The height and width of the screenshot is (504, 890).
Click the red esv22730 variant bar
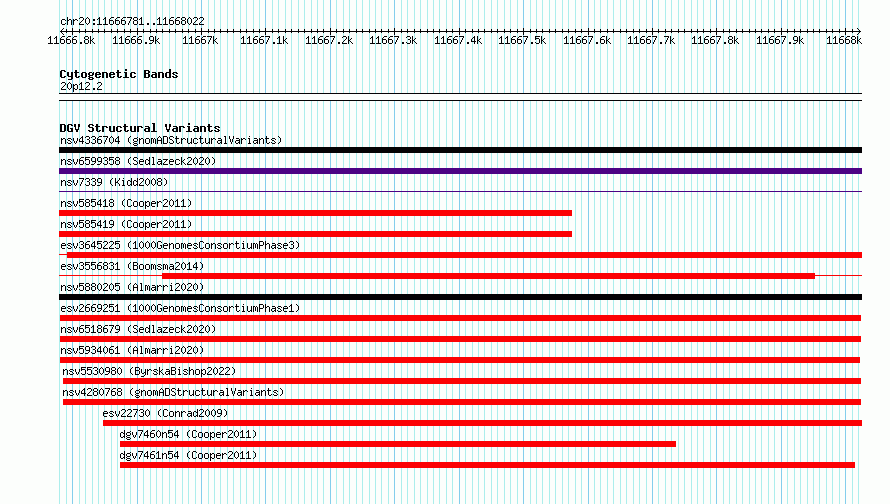[x=482, y=423]
